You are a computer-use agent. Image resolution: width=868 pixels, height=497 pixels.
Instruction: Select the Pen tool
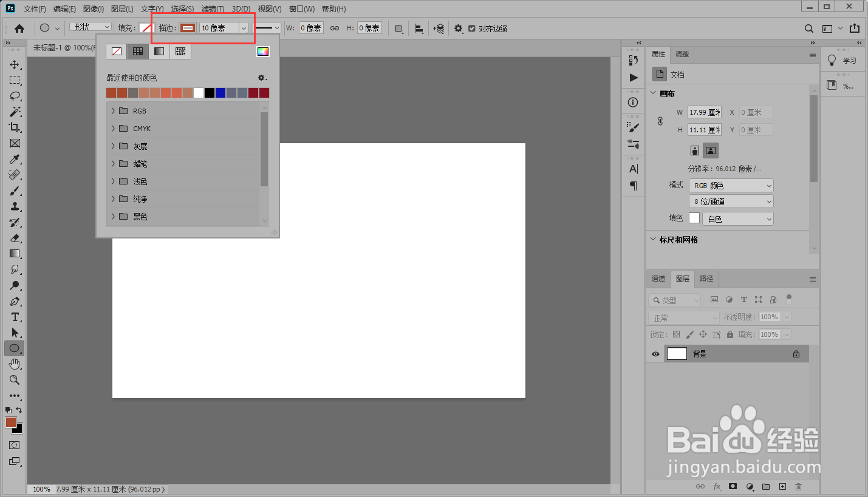tap(15, 301)
